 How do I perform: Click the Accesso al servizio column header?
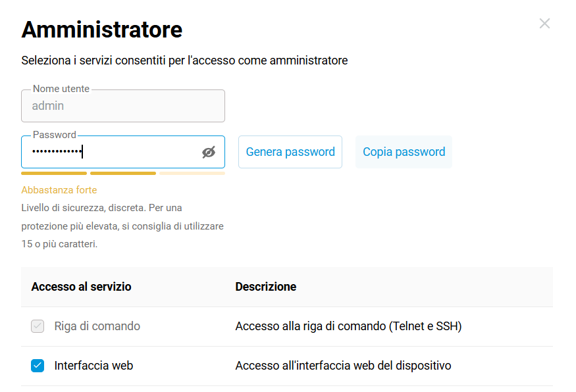[x=81, y=287]
